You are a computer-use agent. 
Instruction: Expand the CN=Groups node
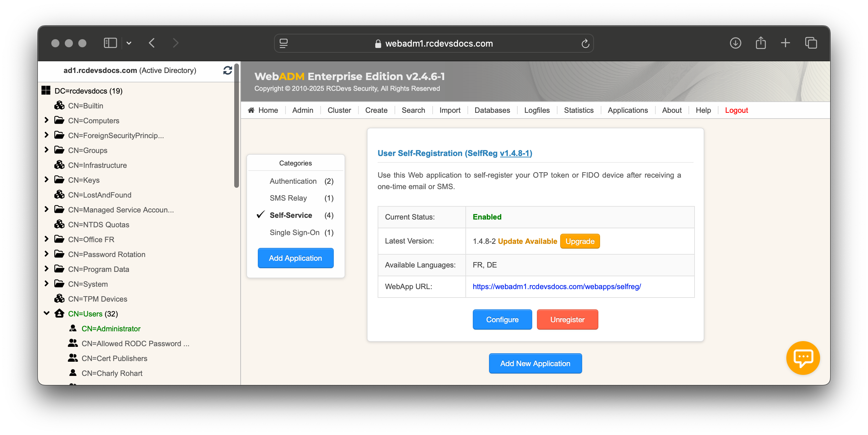click(47, 150)
